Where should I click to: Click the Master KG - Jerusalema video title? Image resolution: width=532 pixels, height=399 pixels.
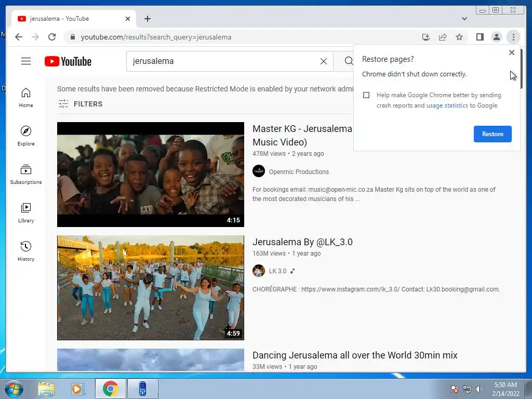pyautogui.click(x=302, y=135)
